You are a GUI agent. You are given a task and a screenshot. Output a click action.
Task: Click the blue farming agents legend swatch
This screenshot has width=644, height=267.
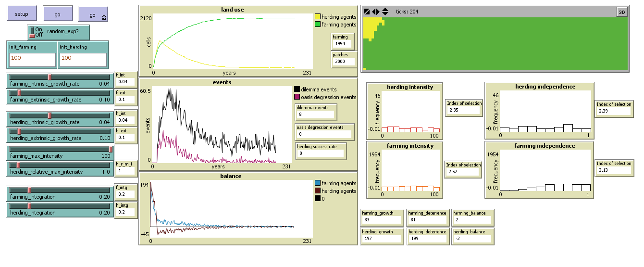pyautogui.click(x=318, y=183)
